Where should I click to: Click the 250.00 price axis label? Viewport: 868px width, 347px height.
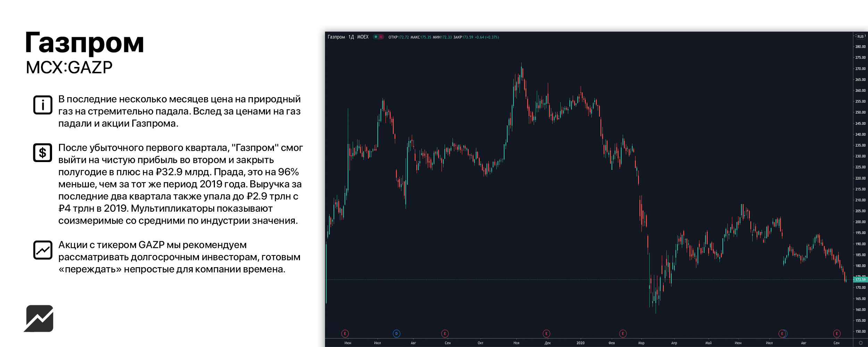point(860,112)
